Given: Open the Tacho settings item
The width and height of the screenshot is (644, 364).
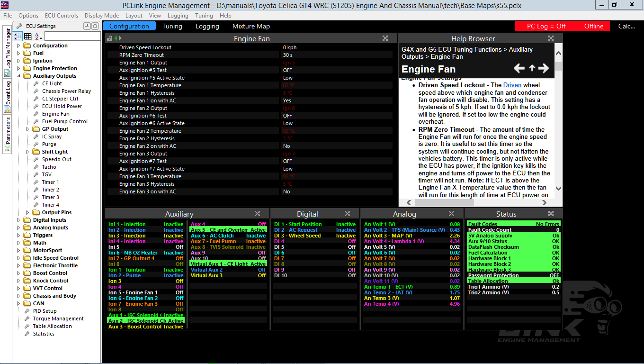Looking at the screenshot, I should [x=49, y=167].
